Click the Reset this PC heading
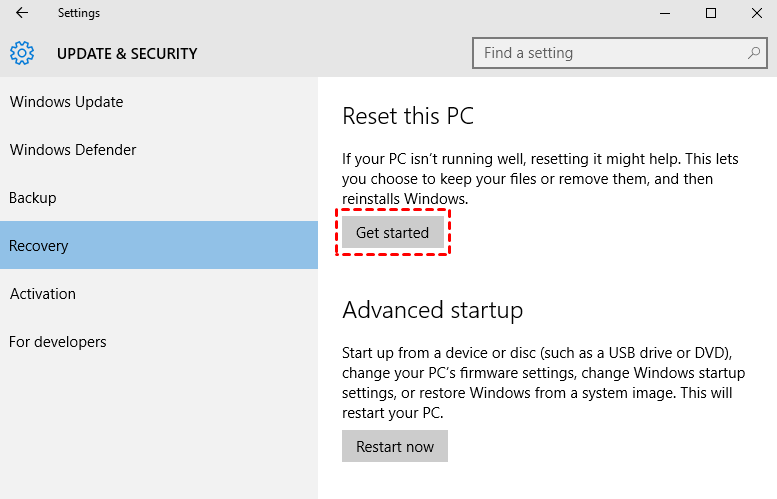The width and height of the screenshot is (777, 499). click(408, 116)
